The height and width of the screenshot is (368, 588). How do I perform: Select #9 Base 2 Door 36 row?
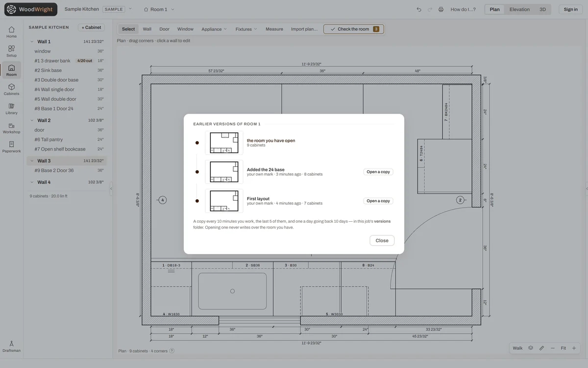pos(66,170)
